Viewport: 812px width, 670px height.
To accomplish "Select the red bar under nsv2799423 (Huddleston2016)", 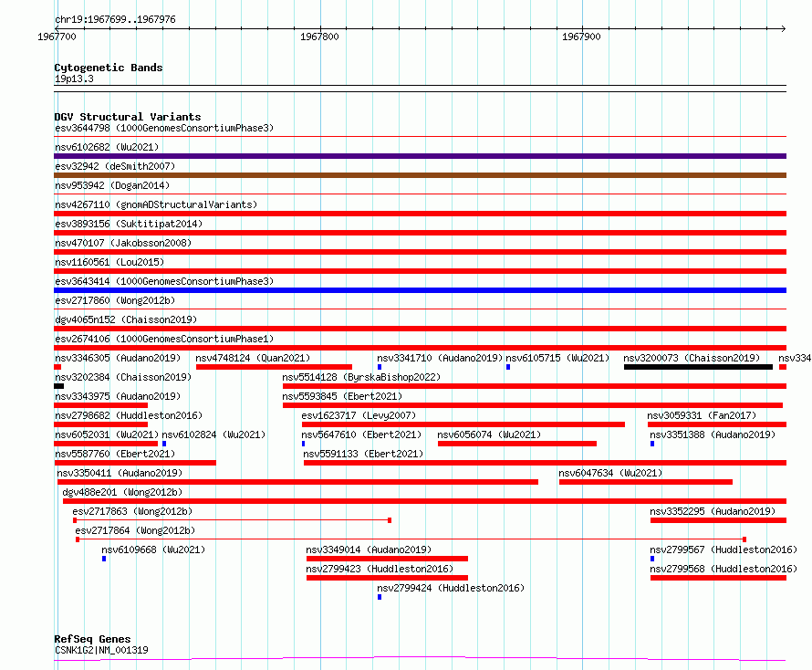I will [388, 578].
